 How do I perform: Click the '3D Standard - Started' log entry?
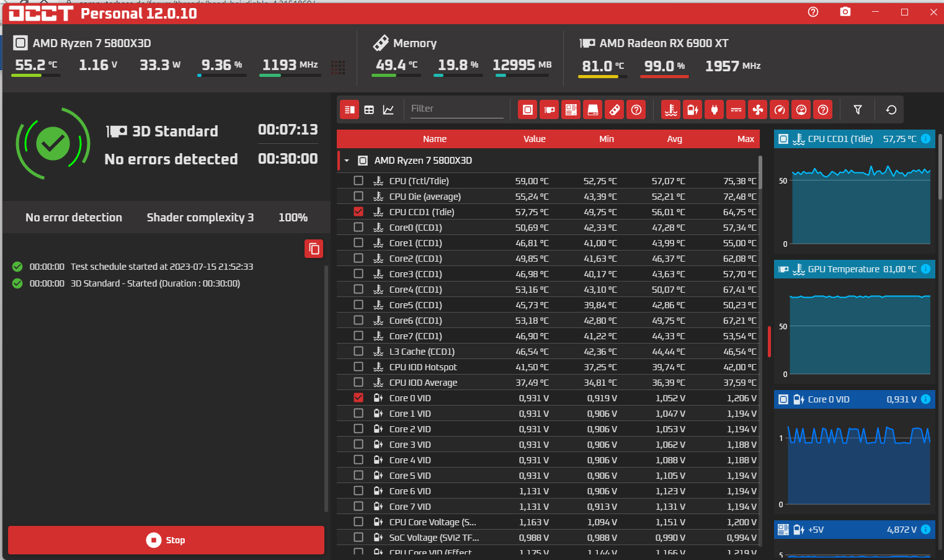pos(155,283)
